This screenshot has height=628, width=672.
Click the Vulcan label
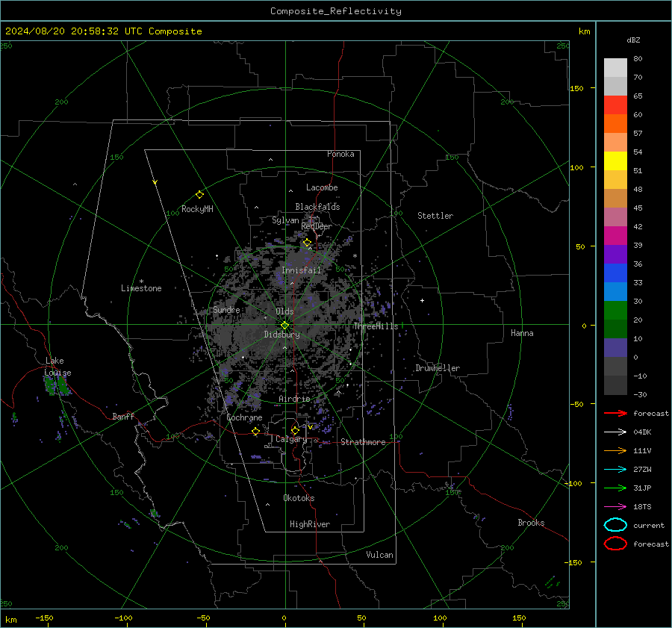point(379,555)
